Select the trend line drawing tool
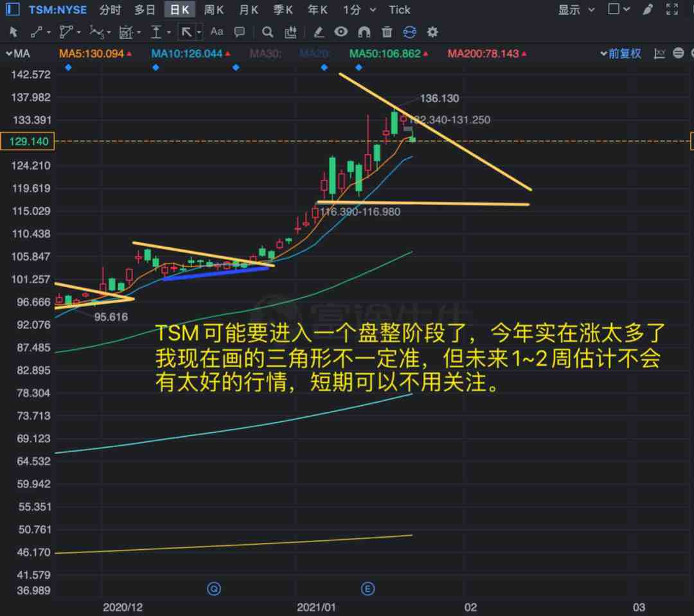 [36, 32]
